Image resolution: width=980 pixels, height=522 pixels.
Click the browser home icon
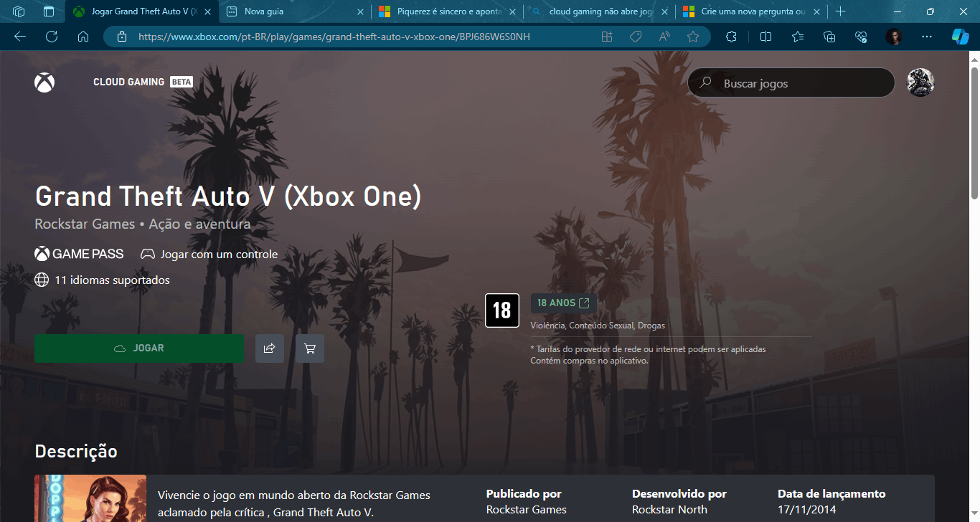click(x=83, y=37)
